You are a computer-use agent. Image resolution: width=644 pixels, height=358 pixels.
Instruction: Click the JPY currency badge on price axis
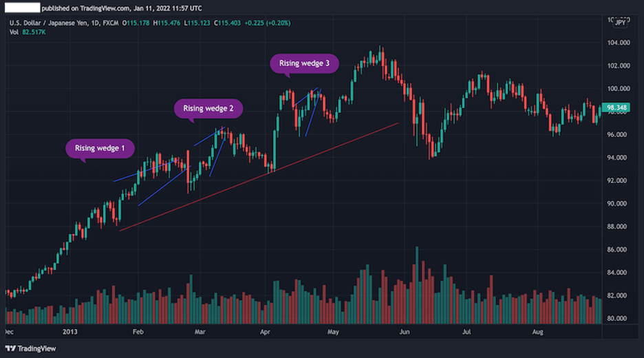coord(620,23)
